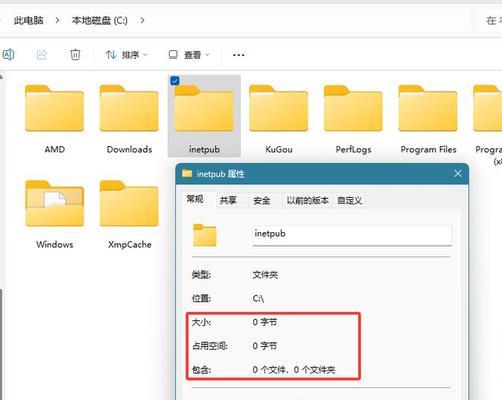This screenshot has height=400, width=502.
Task: Click the rename icon in toolbar
Action: click(x=8, y=54)
